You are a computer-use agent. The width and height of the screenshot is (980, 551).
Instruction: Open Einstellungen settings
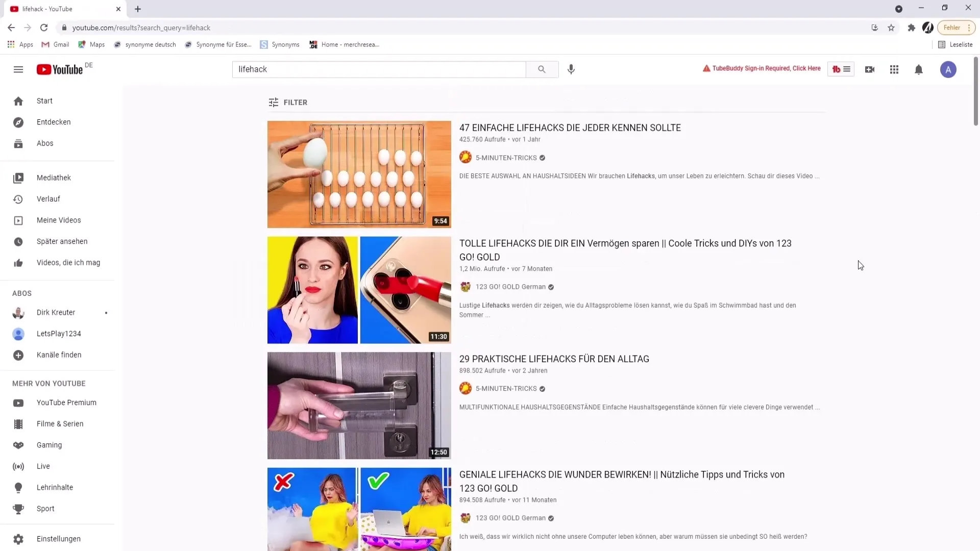click(57, 539)
